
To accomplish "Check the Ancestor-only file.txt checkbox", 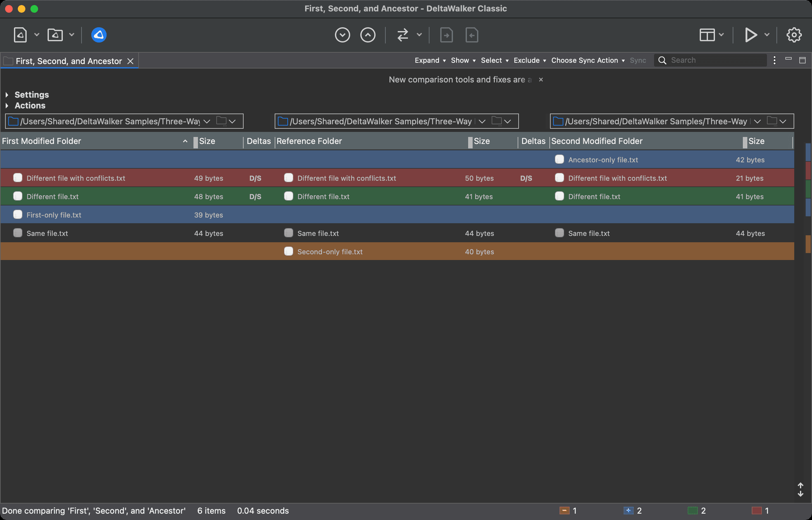I will coord(559,159).
